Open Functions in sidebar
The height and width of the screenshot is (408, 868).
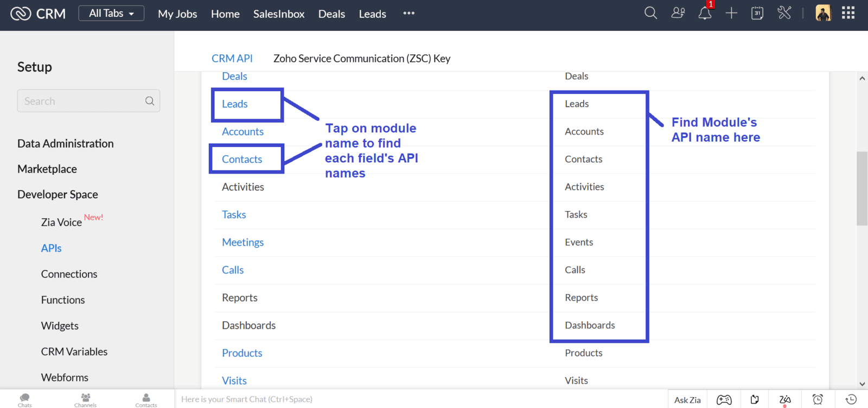click(x=63, y=300)
